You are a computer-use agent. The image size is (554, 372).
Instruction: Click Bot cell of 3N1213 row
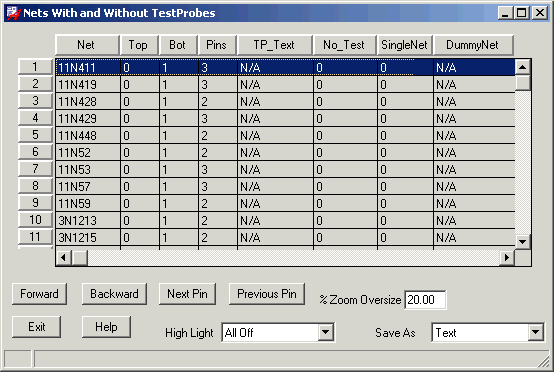[x=179, y=220]
